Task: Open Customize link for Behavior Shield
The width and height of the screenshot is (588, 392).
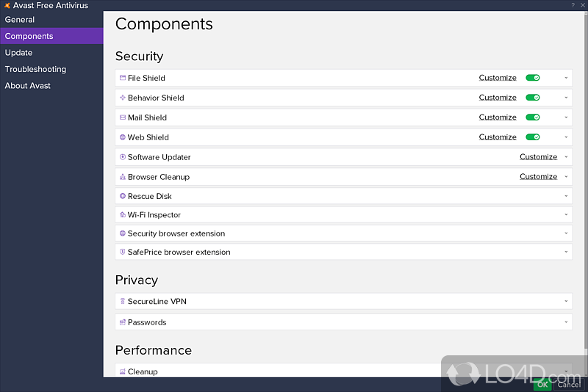Action: pyautogui.click(x=498, y=98)
